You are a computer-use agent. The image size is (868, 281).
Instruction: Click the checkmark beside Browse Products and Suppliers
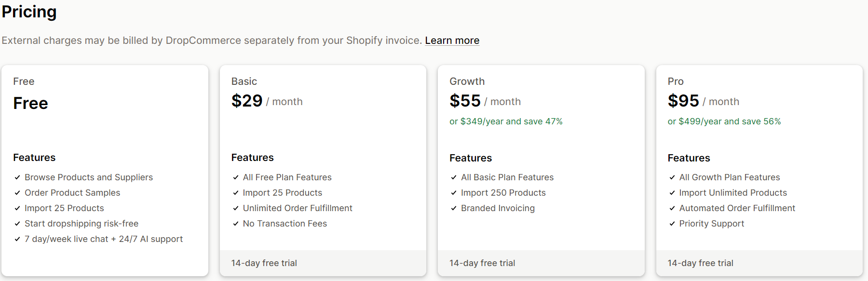click(17, 177)
